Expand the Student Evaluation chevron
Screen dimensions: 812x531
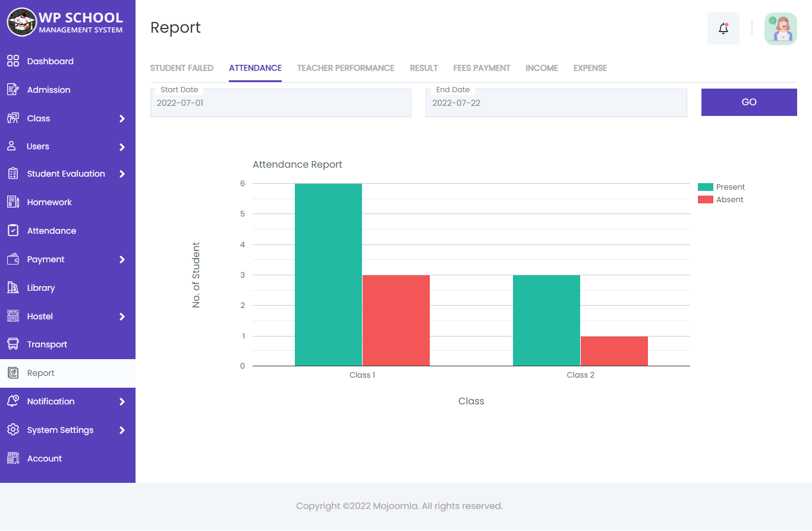(122, 174)
